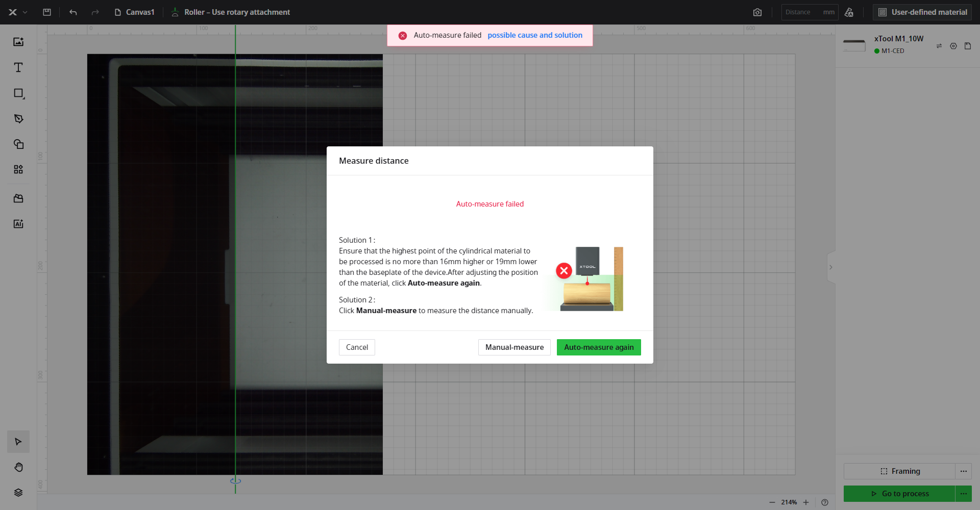Select the Hand pan tool

click(18, 467)
